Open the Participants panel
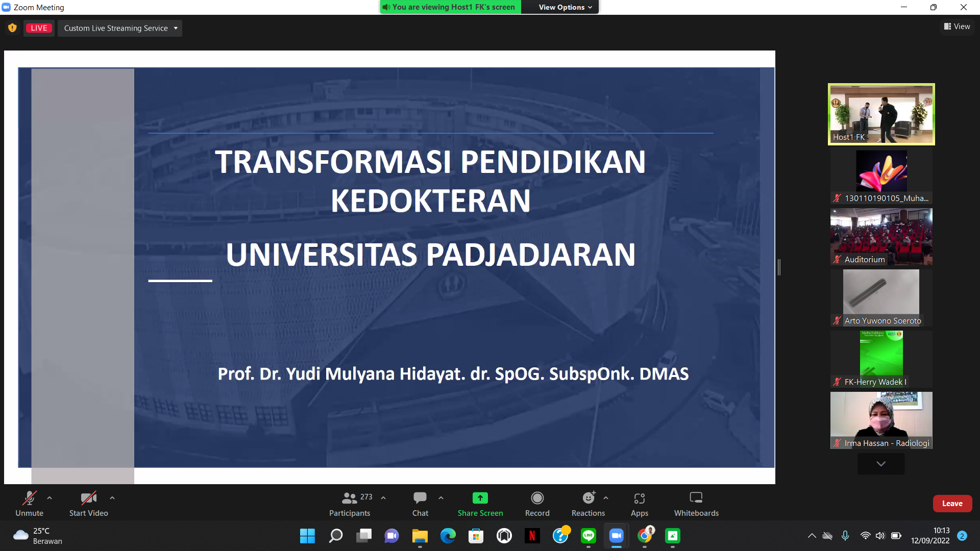 pyautogui.click(x=350, y=504)
